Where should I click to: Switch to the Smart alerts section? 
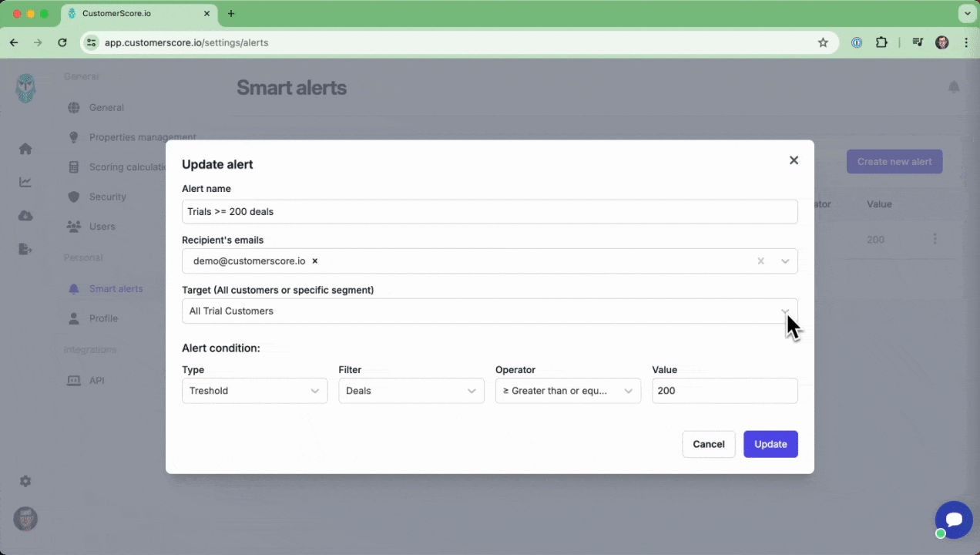click(x=116, y=288)
